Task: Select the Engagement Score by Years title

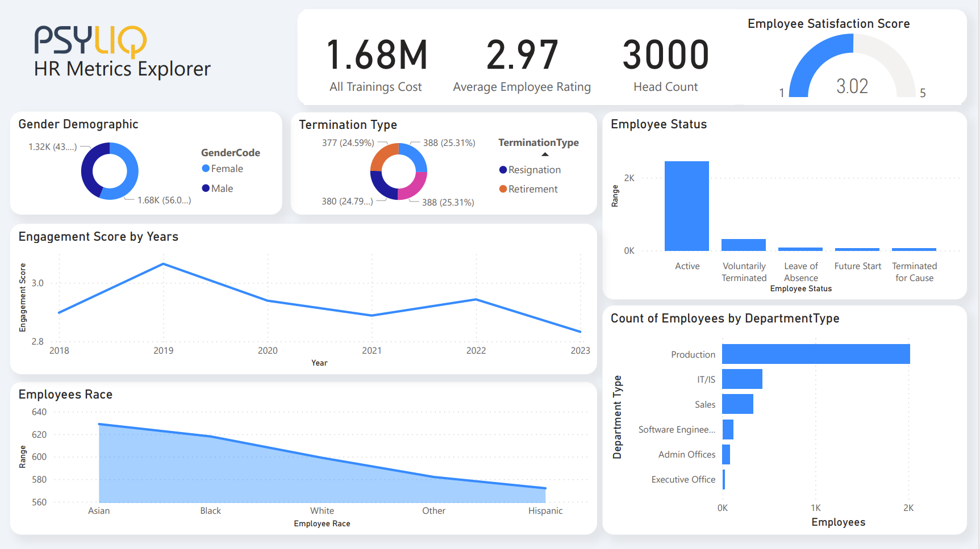Action: click(99, 237)
